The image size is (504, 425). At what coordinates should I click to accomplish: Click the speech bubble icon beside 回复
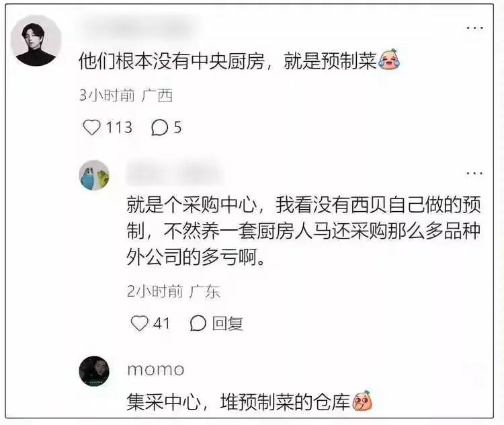(198, 323)
